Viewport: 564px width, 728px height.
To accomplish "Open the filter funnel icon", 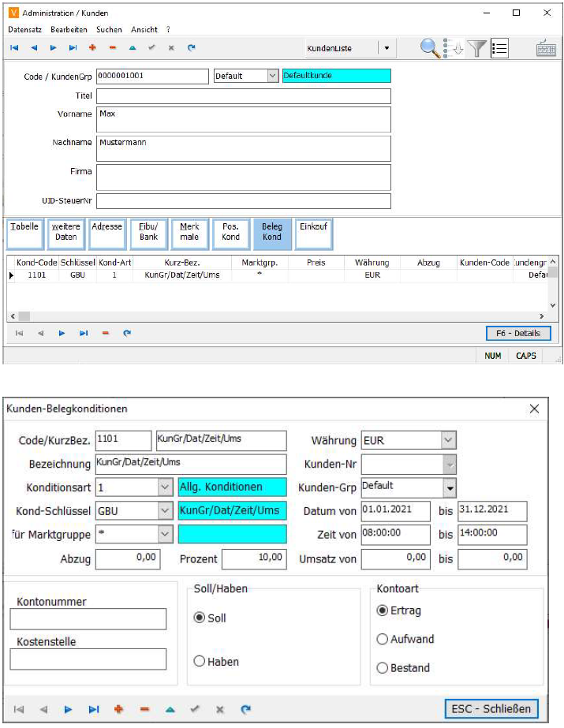I will click(x=476, y=48).
